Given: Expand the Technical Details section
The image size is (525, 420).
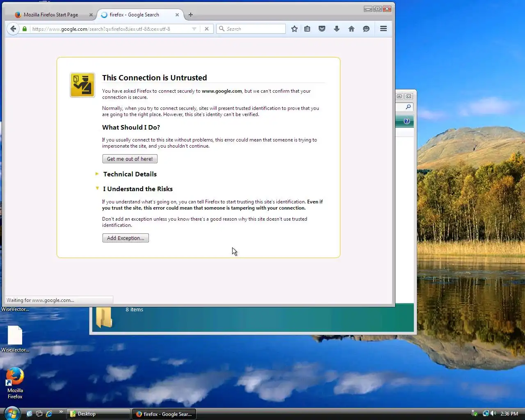Looking at the screenshot, I should 130,174.
